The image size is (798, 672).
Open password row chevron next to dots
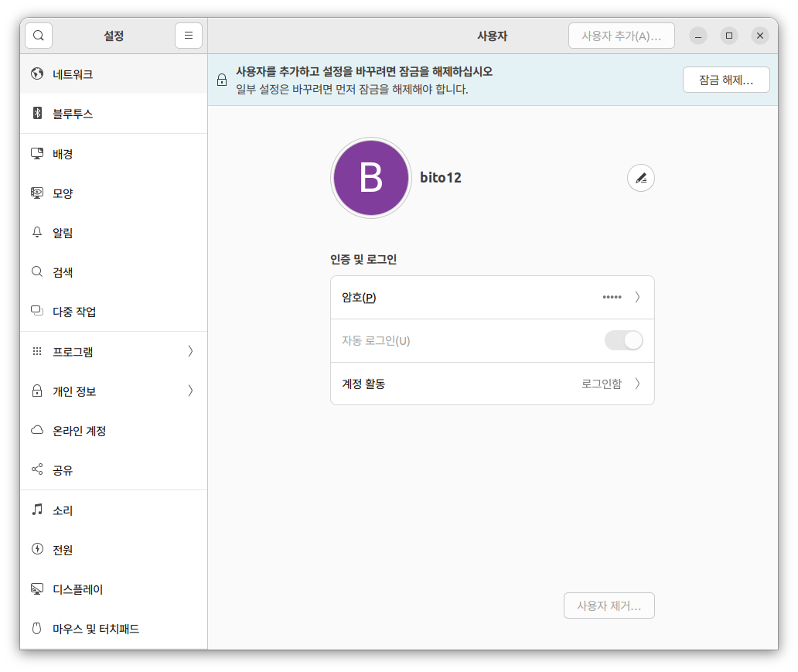pos(637,297)
